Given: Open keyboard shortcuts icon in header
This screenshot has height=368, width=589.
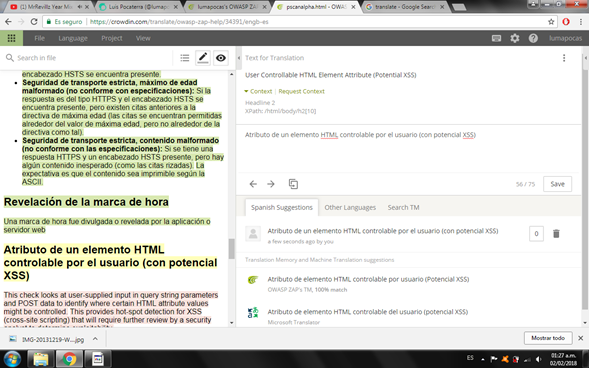Looking at the screenshot, I should point(496,38).
